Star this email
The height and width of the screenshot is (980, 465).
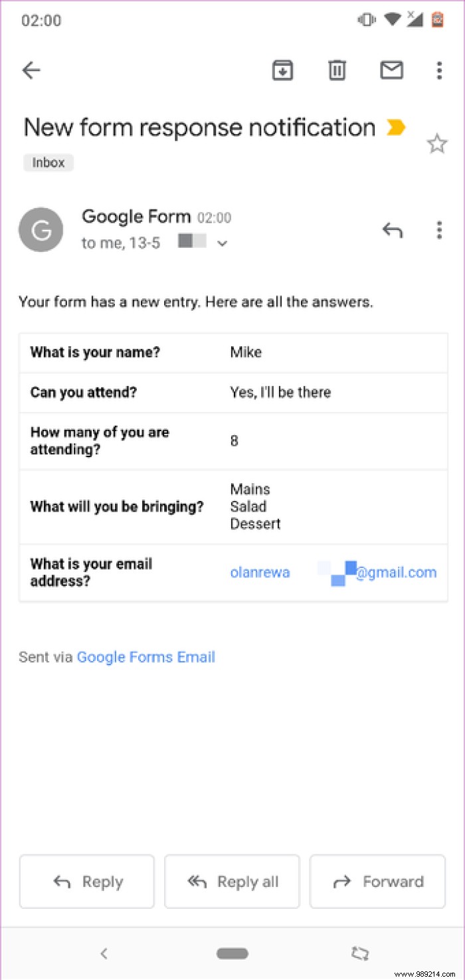(x=437, y=144)
